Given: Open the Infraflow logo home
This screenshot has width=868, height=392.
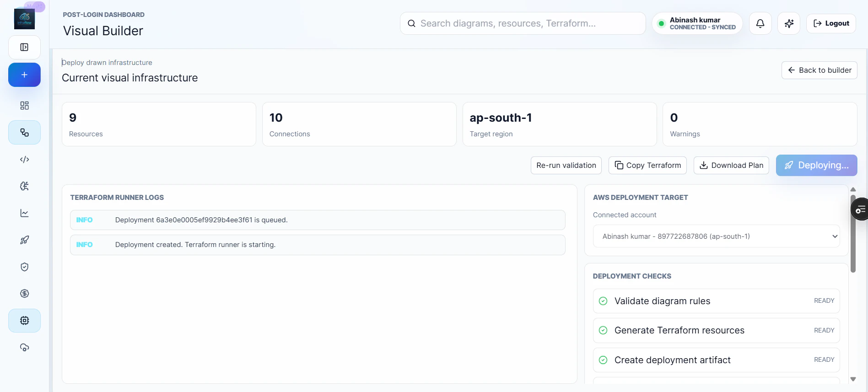Looking at the screenshot, I should 24,19.
